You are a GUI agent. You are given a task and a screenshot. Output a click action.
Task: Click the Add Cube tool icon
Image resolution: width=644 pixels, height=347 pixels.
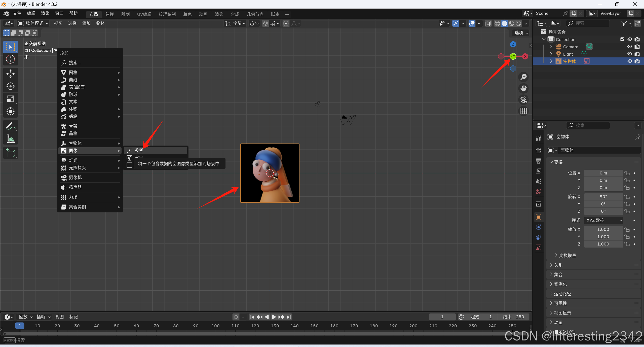[10, 153]
